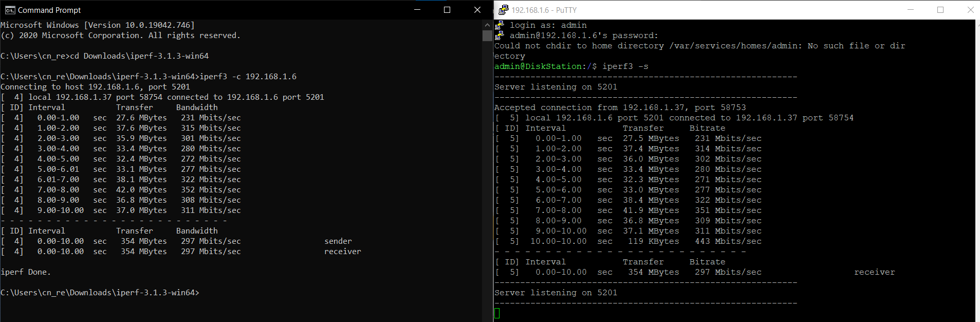Click the 'Bitrate' column header in PuTTY

click(x=708, y=128)
